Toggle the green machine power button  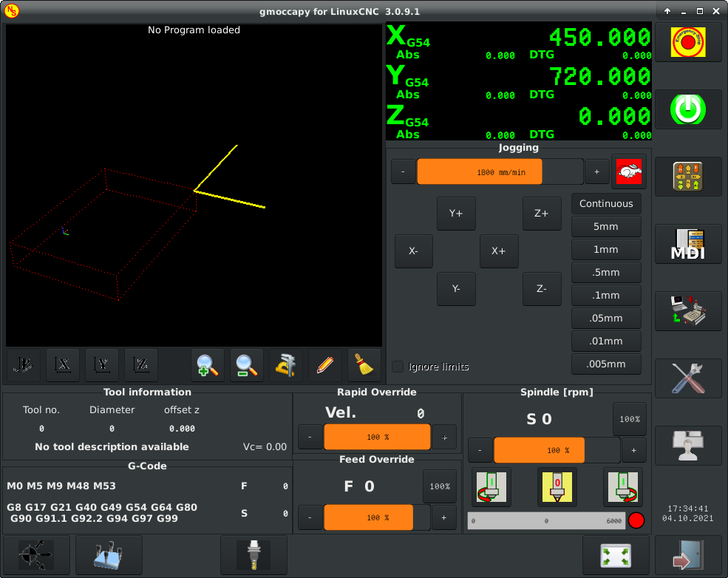click(688, 109)
